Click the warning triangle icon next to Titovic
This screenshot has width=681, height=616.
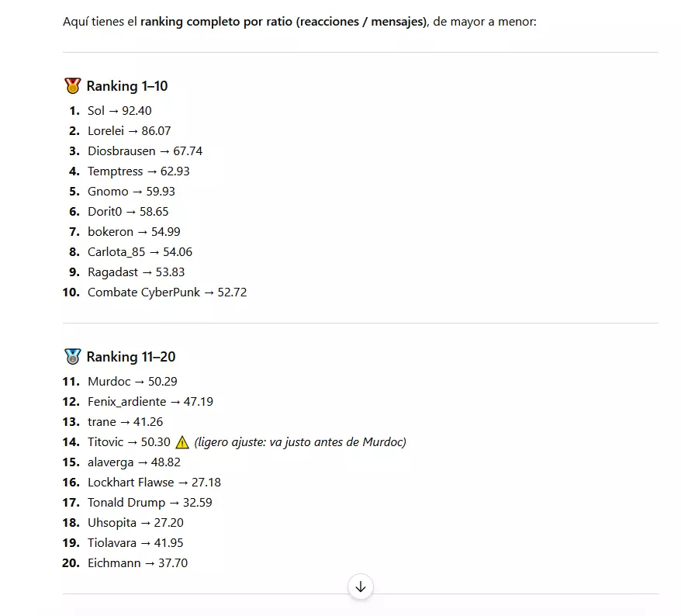click(x=182, y=442)
